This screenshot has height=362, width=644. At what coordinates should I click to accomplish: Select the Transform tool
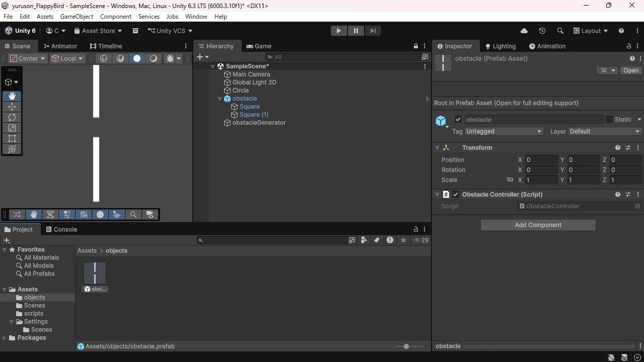12,149
